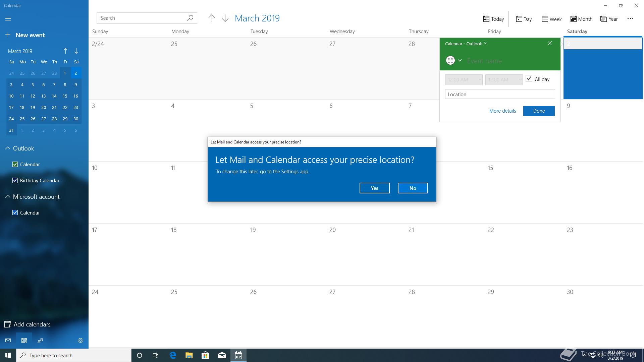Click Add calendars
This screenshot has height=362, width=644.
[28, 324]
